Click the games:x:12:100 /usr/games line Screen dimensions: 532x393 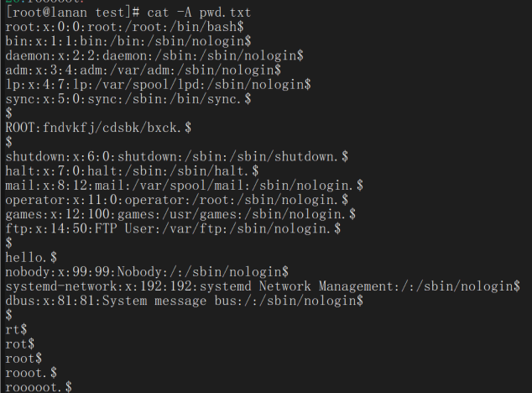pos(180,214)
